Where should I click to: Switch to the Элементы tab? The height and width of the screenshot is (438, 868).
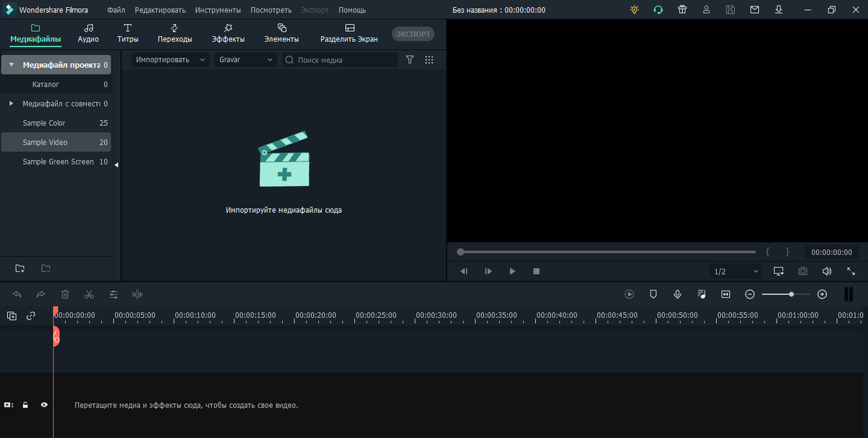pyautogui.click(x=281, y=33)
